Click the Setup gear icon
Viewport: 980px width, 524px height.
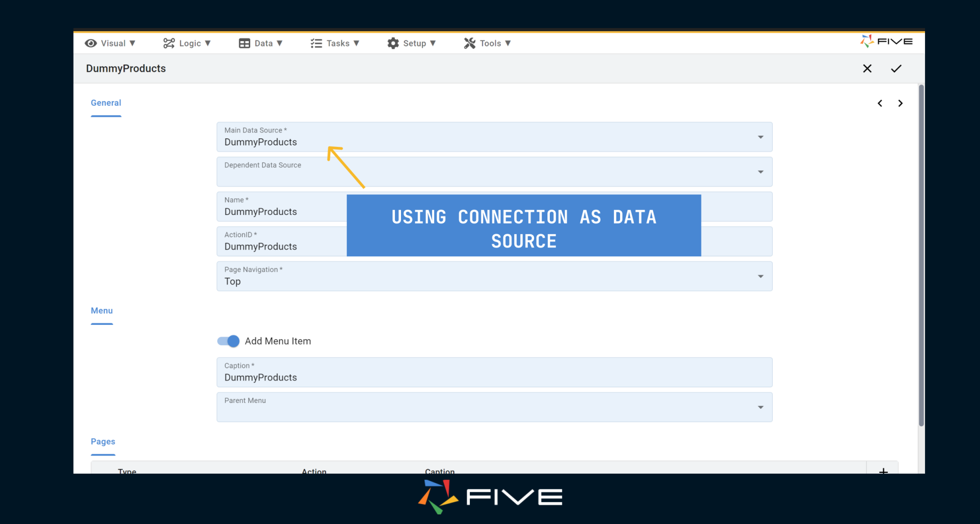click(x=393, y=43)
